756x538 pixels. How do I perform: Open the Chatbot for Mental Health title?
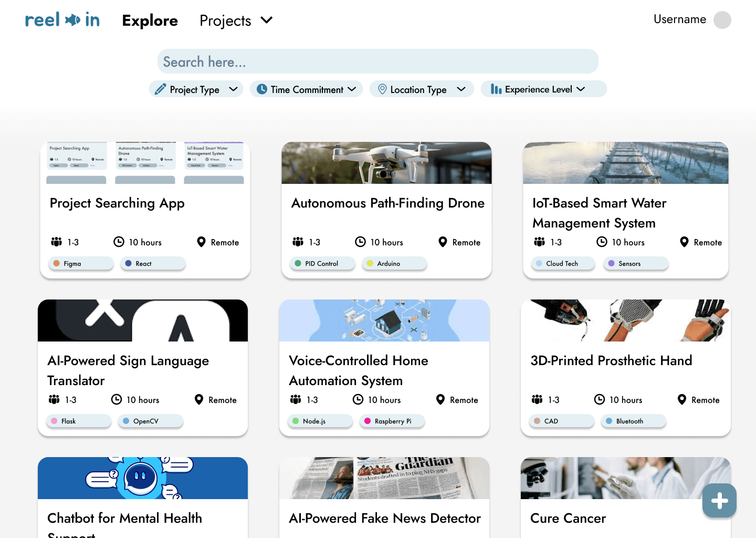tap(125, 525)
